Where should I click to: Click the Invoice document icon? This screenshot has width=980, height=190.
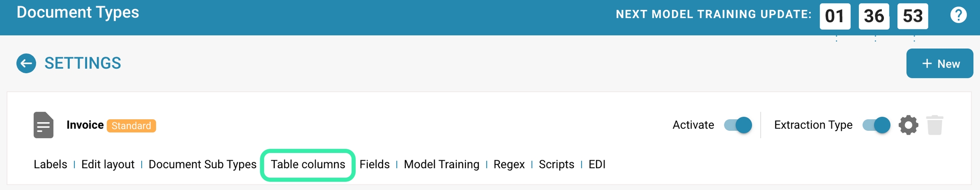(43, 125)
